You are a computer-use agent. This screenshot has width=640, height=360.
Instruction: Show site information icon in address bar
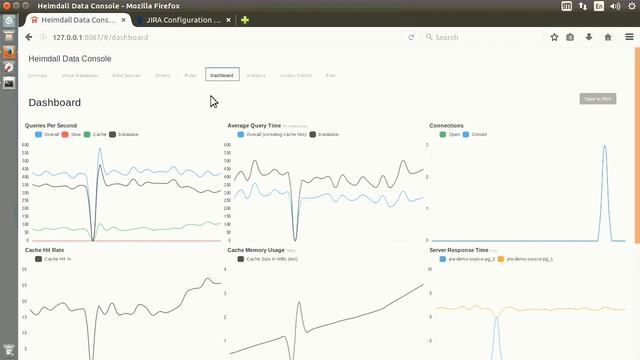pos(43,37)
